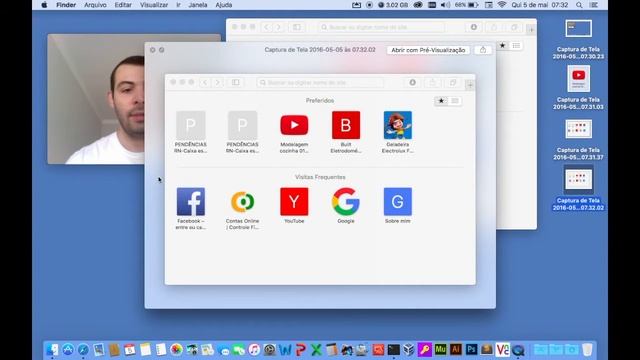Click the Wi-Fi status icon
Screen dimensions: 640x360
coord(502,5)
